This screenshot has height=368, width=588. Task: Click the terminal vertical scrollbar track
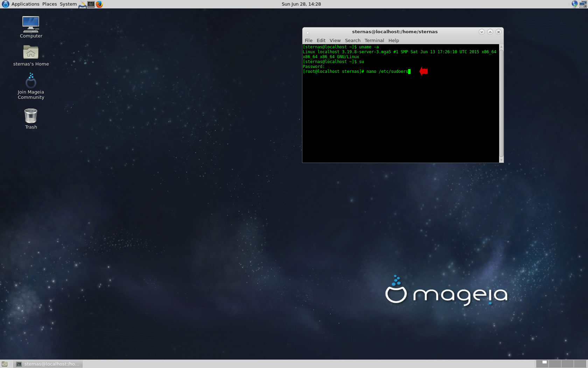(501, 103)
